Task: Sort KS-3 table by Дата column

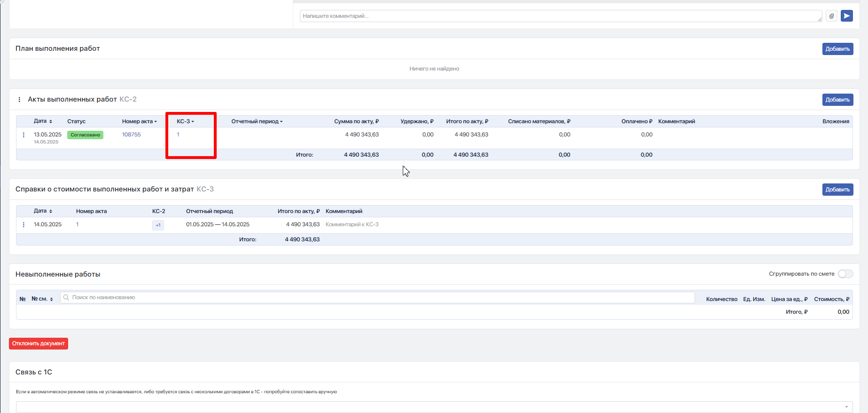Action: point(43,211)
